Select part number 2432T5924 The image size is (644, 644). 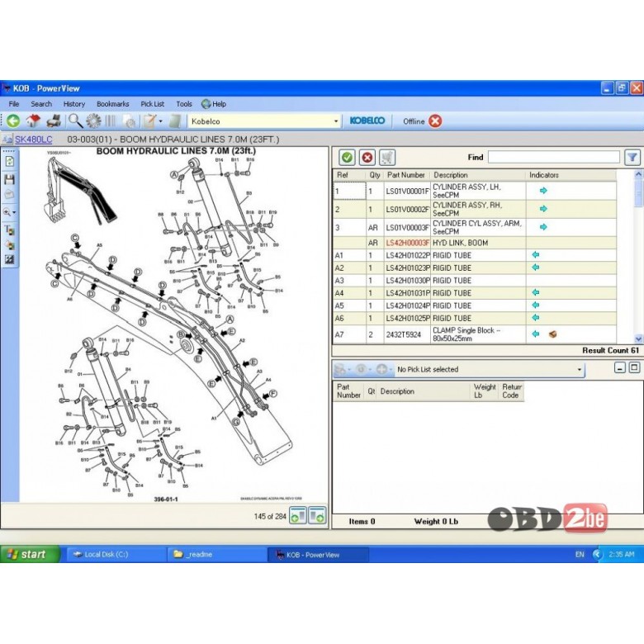tap(403, 334)
